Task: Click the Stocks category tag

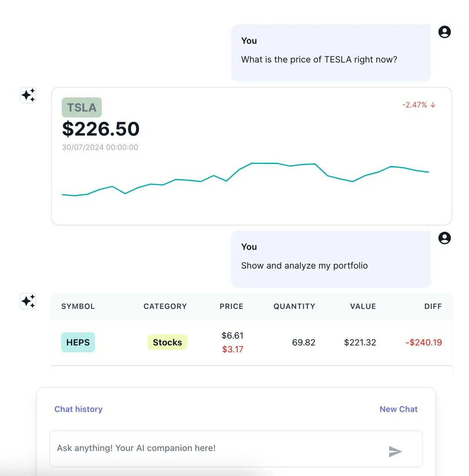Action: pyautogui.click(x=167, y=342)
